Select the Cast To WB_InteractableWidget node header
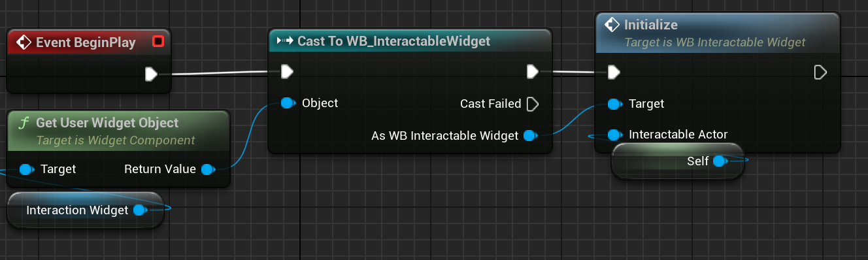 [410, 41]
